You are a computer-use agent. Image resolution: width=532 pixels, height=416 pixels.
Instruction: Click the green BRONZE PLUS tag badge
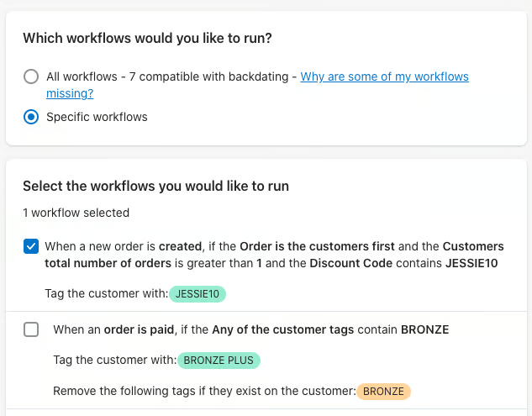[x=219, y=361]
